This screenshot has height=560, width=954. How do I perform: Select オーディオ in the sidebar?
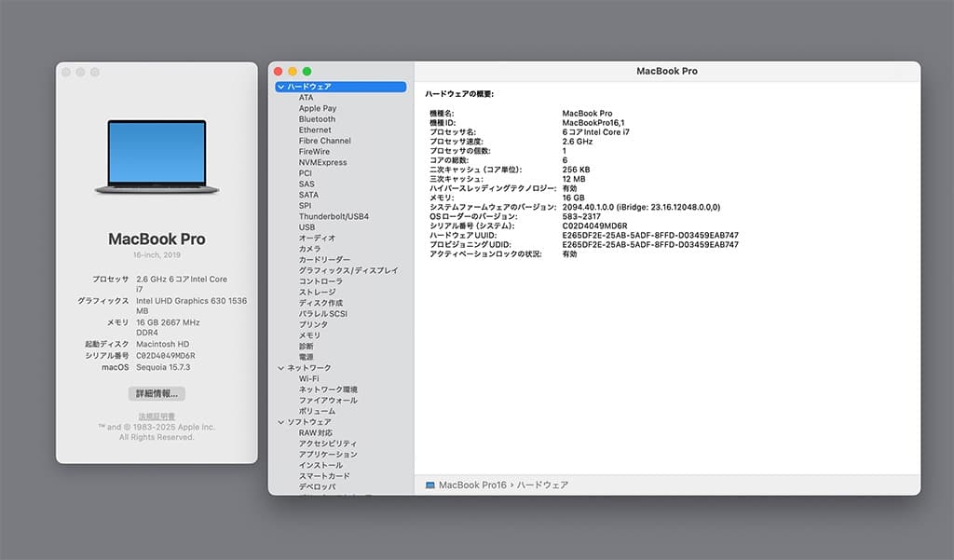pyautogui.click(x=319, y=238)
